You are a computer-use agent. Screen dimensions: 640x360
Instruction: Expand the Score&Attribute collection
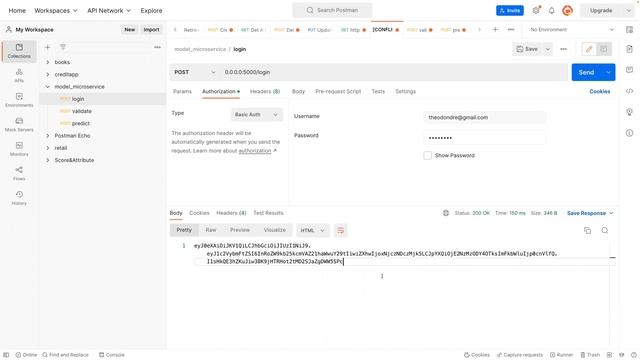point(48,160)
